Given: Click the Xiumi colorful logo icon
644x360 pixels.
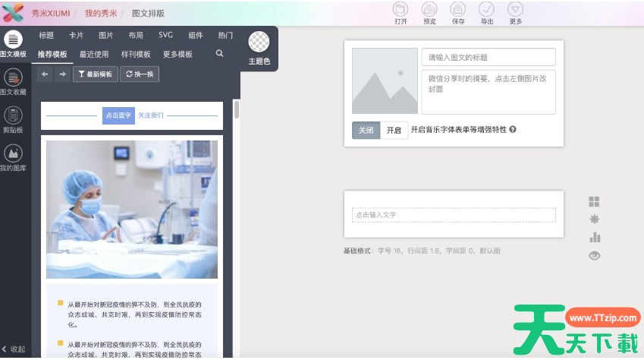Looking at the screenshot, I should tap(13, 13).
